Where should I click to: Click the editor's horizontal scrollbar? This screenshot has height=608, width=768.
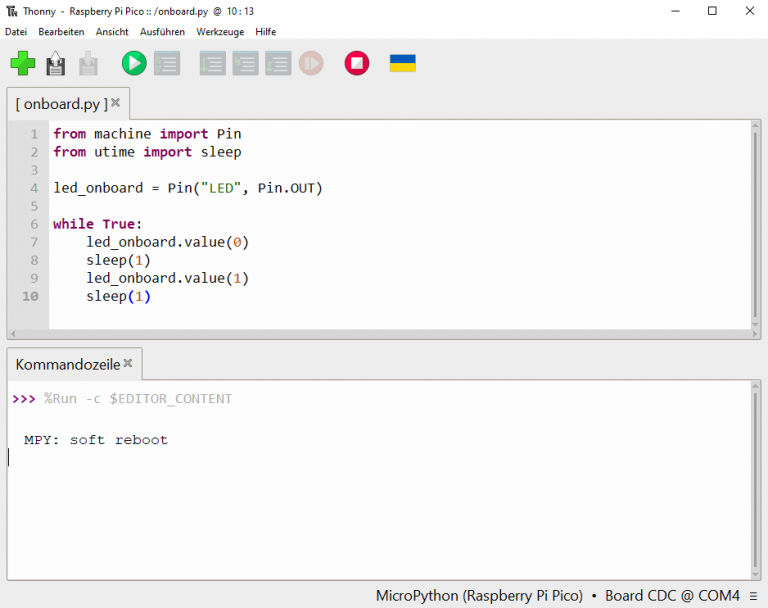[x=380, y=334]
